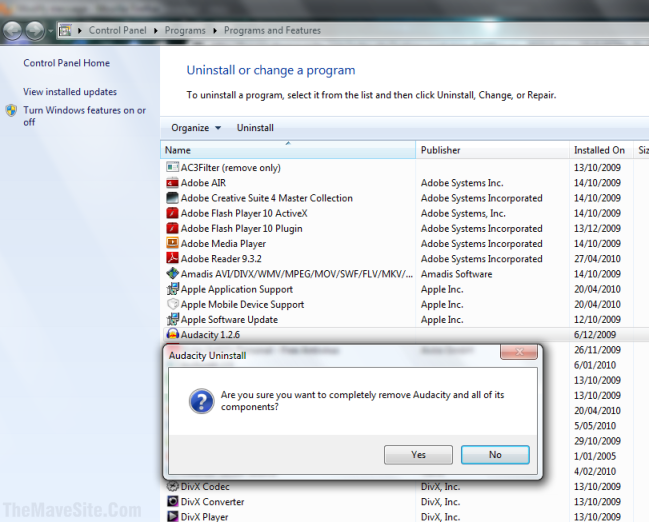Image resolution: width=649 pixels, height=522 pixels.
Task: Click the 27/04/2010 install date
Action: point(597,259)
